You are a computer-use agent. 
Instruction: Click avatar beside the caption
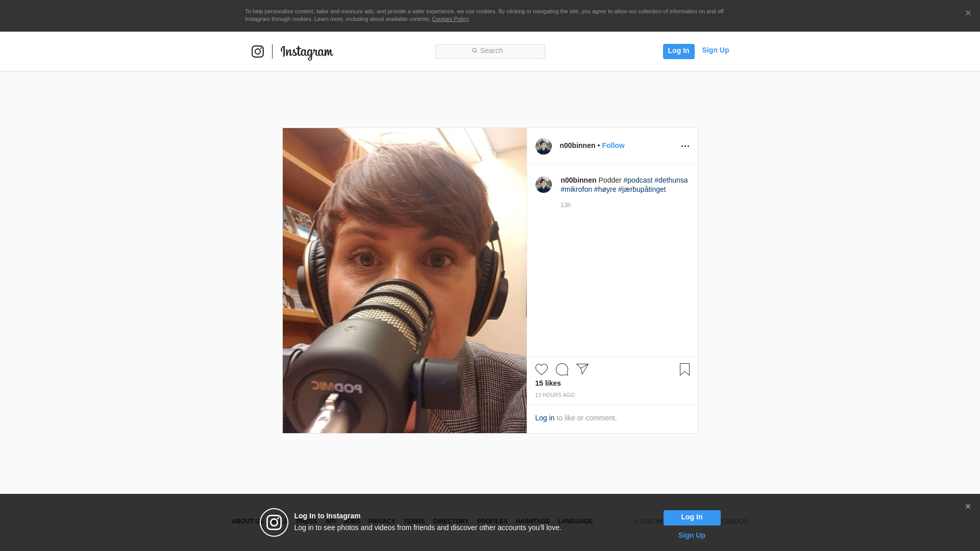point(543,185)
